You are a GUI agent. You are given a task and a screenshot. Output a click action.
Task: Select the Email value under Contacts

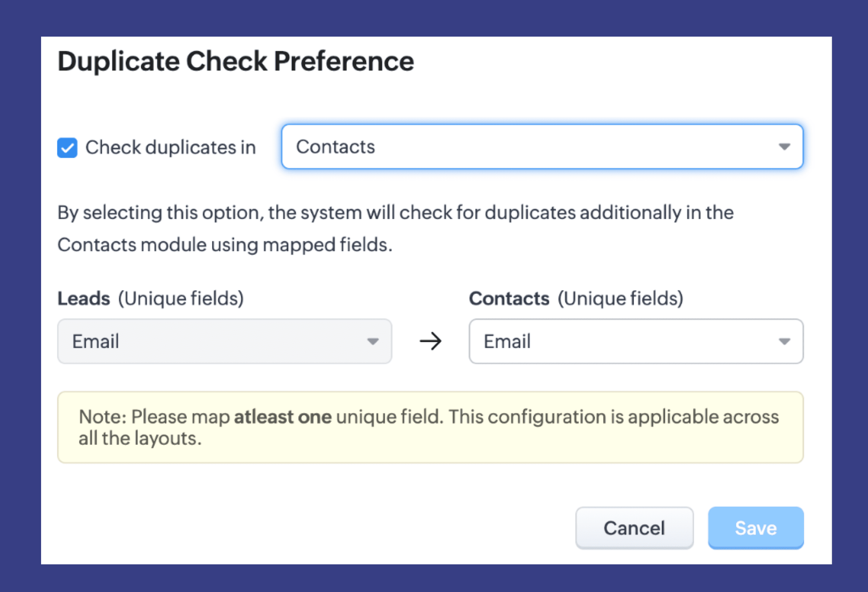click(507, 341)
